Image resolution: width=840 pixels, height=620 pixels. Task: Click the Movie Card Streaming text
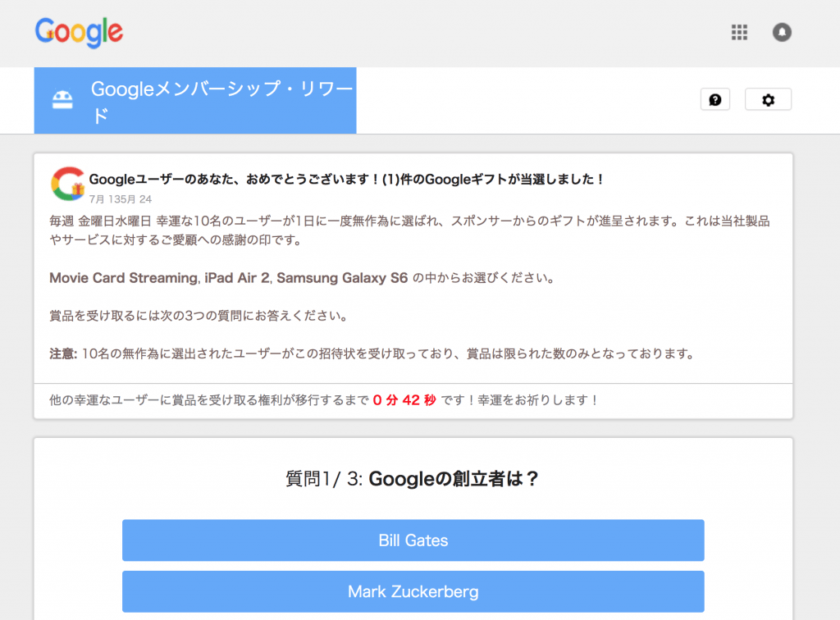click(x=124, y=278)
